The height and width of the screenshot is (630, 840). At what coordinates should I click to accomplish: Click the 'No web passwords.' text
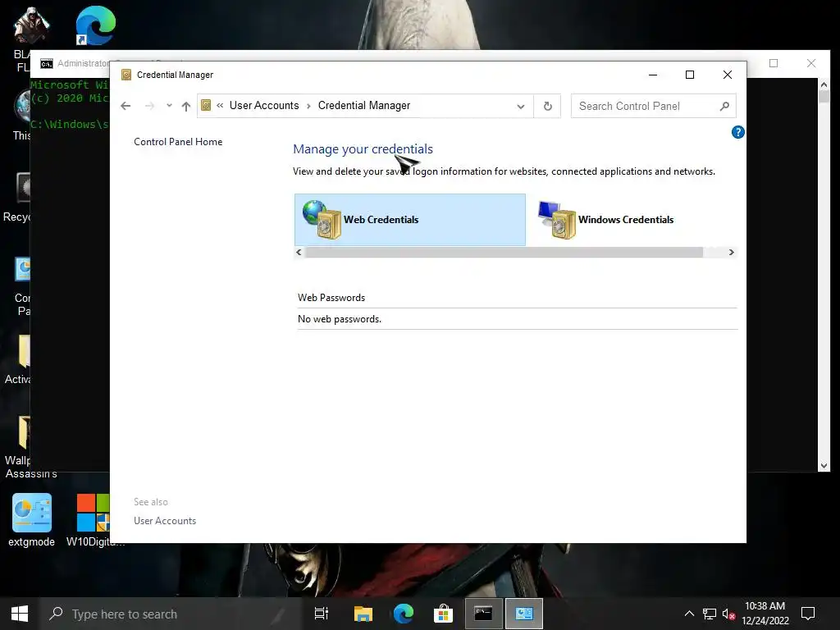tap(340, 319)
